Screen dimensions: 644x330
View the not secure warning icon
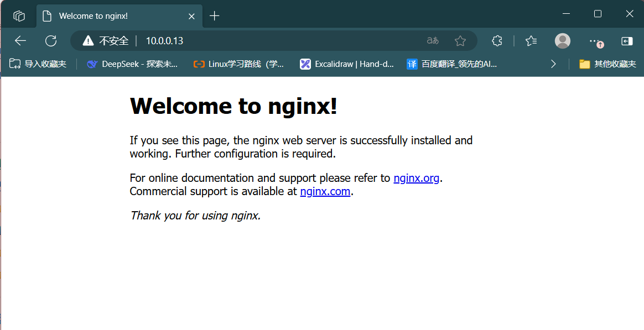click(89, 41)
